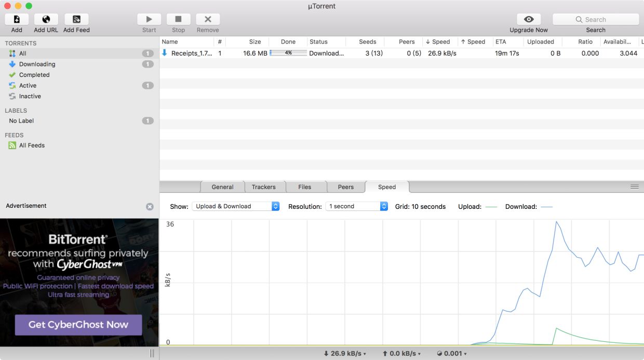Click the detail pane grip handle icon

point(635,187)
